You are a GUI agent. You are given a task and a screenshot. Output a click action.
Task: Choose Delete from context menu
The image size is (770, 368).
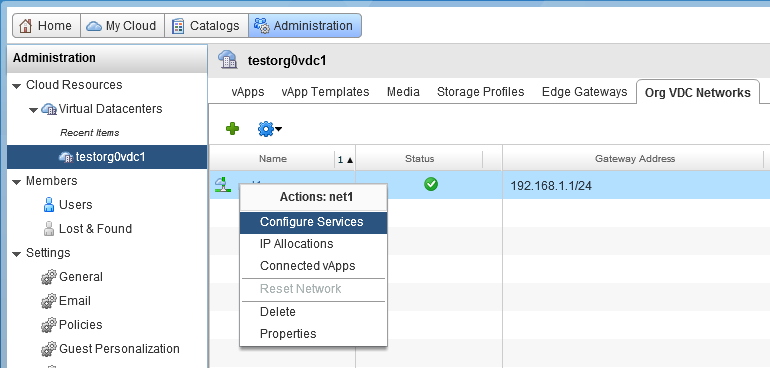313,312
